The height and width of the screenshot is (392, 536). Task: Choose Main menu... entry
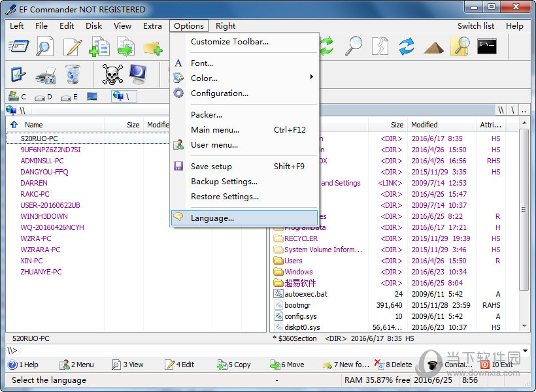[x=244, y=130]
